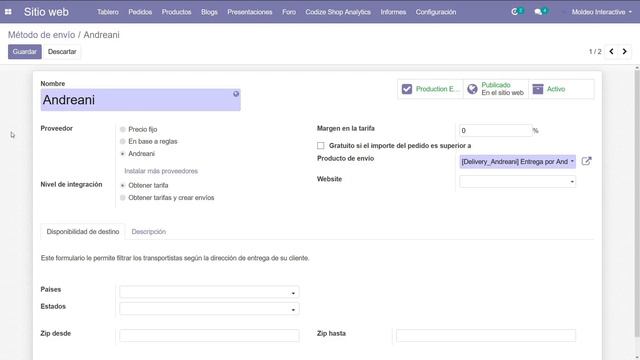This screenshot has width=640, height=360.
Task: Click the Zip hasta input field
Action: 486,336
